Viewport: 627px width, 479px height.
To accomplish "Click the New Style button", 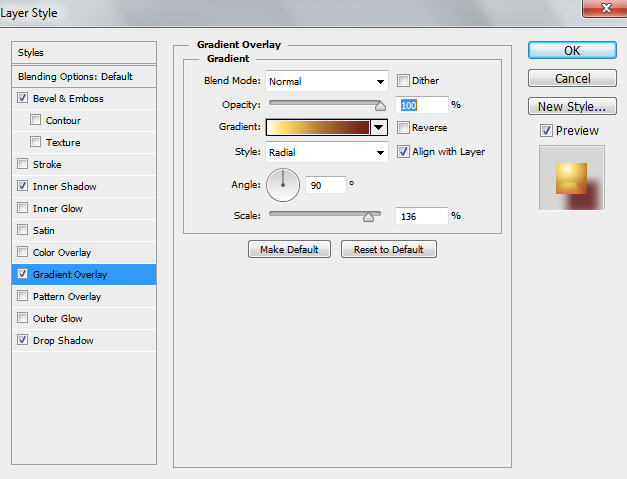I will click(572, 106).
